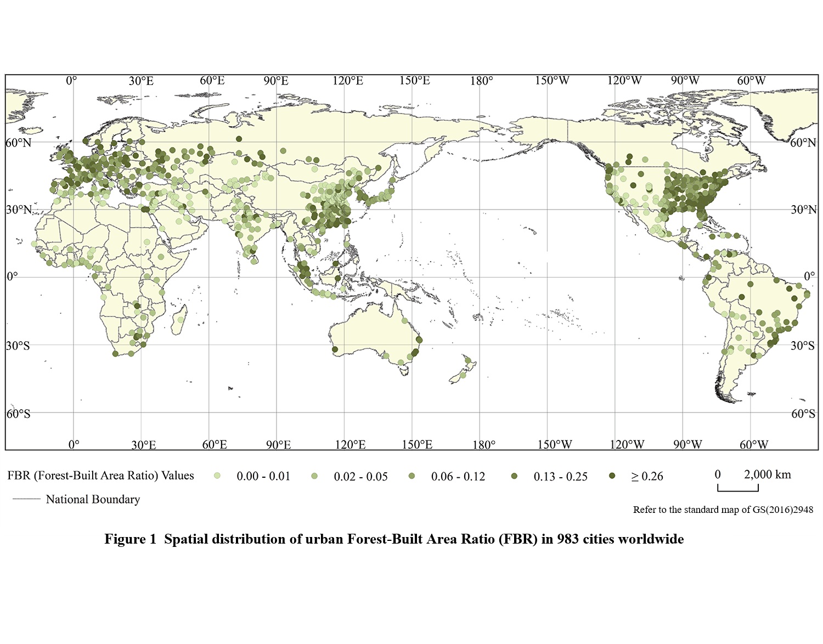Viewport: 823px width, 644px height.
Task: Click the 180° label on top axis
Action: click(481, 81)
